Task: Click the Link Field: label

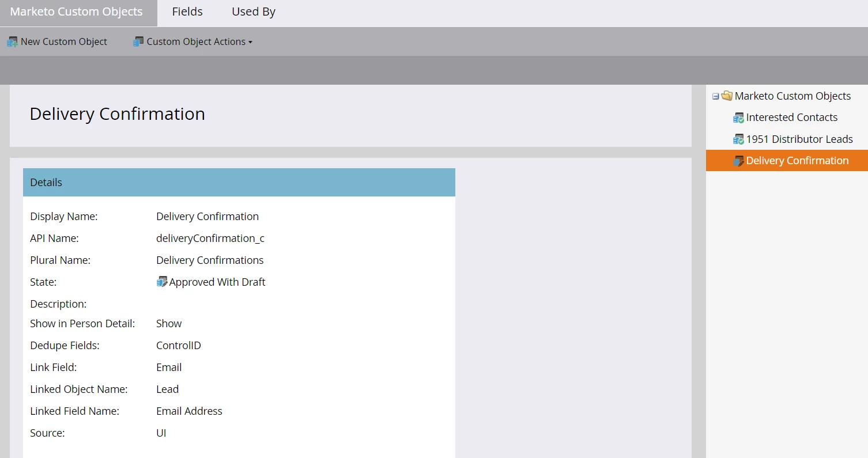Action: pos(53,368)
